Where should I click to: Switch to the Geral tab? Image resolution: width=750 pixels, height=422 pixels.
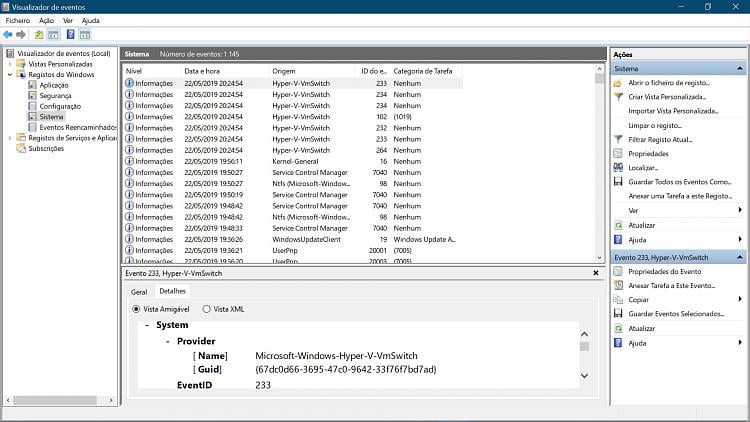[139, 292]
